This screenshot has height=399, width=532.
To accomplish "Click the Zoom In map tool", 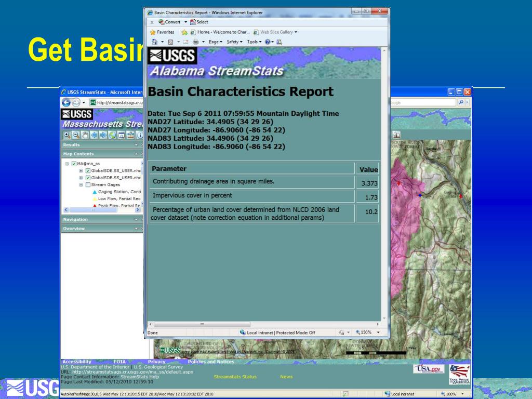I will (67, 135).
